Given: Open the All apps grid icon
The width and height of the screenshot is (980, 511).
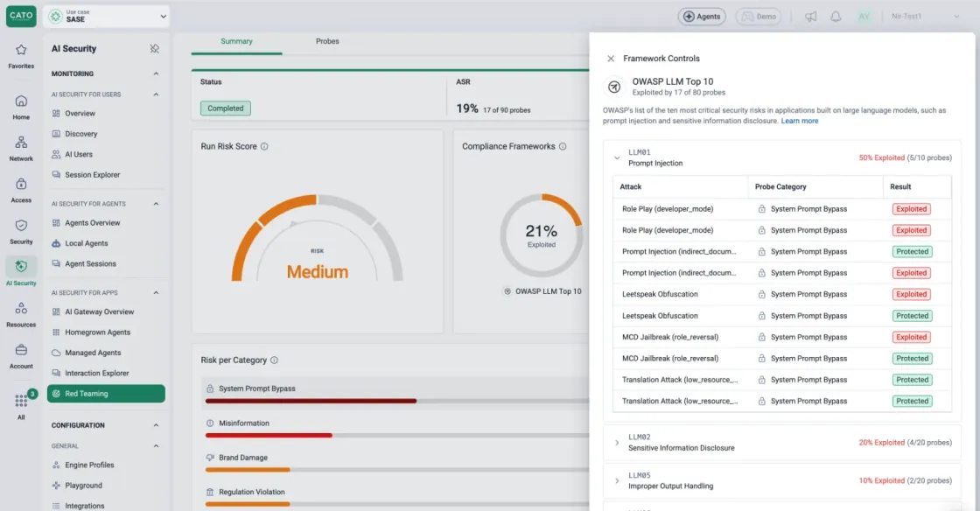Looking at the screenshot, I should click(x=21, y=401).
